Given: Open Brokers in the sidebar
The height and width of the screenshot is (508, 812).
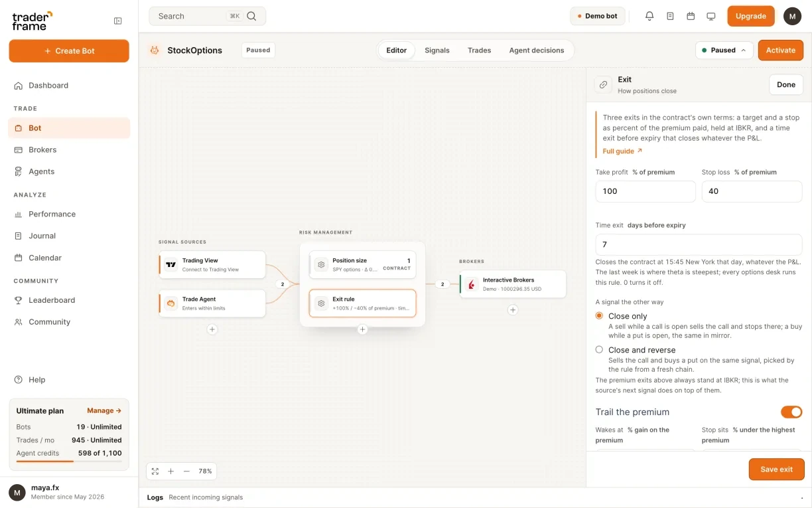Looking at the screenshot, I should click(x=69, y=150).
